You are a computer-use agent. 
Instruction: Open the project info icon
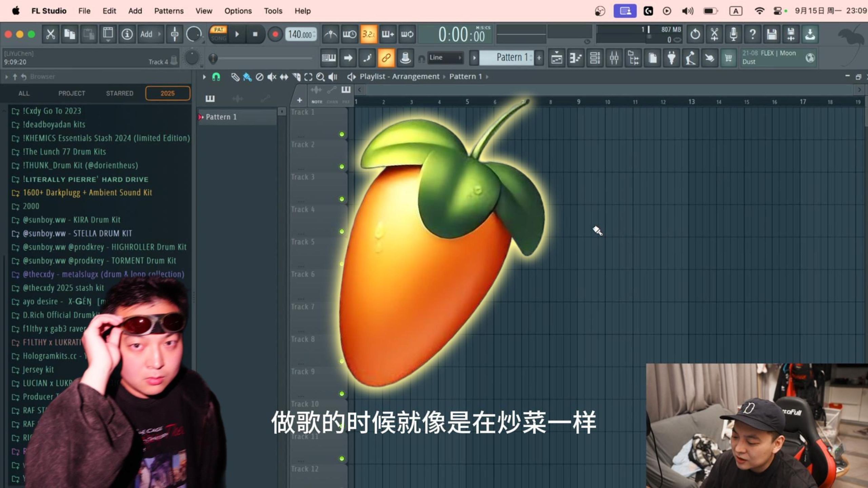click(127, 34)
